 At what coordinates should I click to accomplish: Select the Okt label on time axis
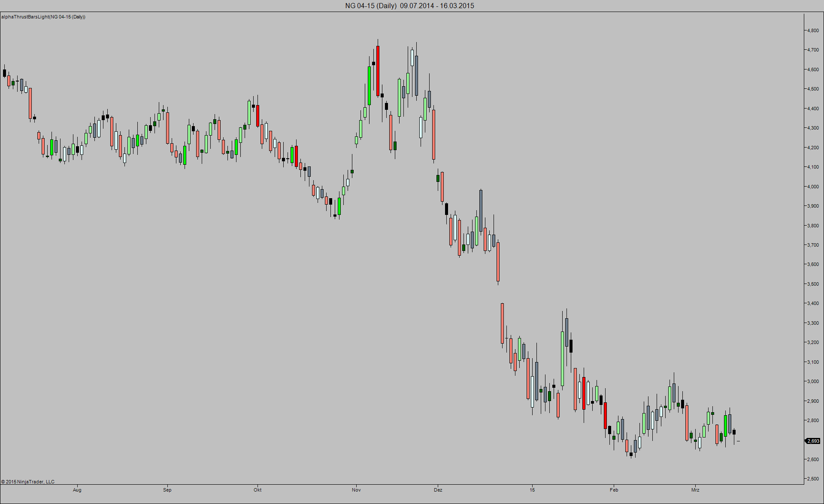(257, 490)
